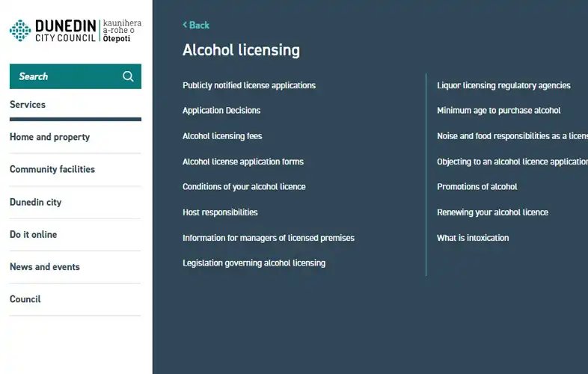Select Dunedin city in the sidebar
The image size is (588, 374).
coord(36,202)
